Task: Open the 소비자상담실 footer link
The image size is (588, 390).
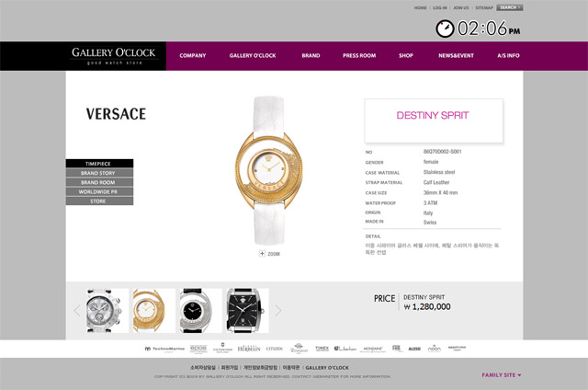Action: pos(203,368)
